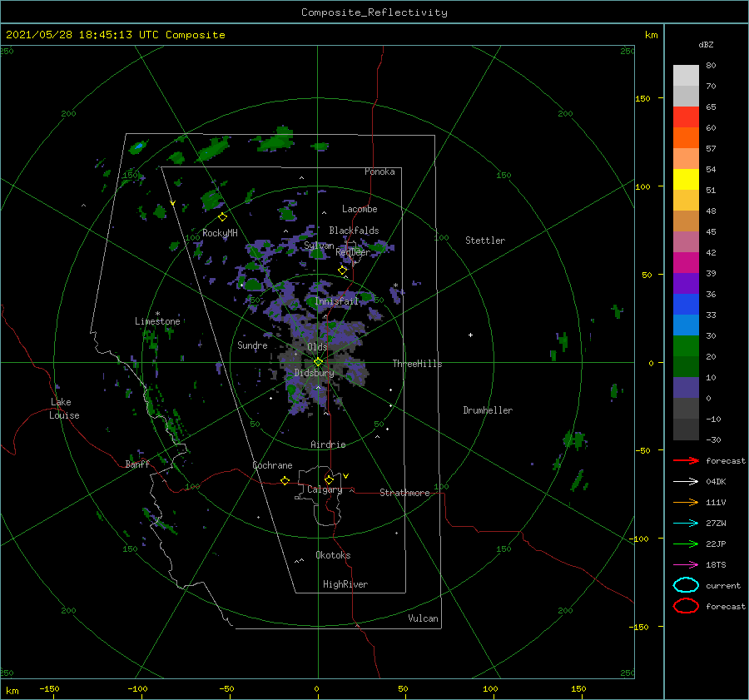
Task: Click the Lake Louise label
Action: tap(64, 409)
